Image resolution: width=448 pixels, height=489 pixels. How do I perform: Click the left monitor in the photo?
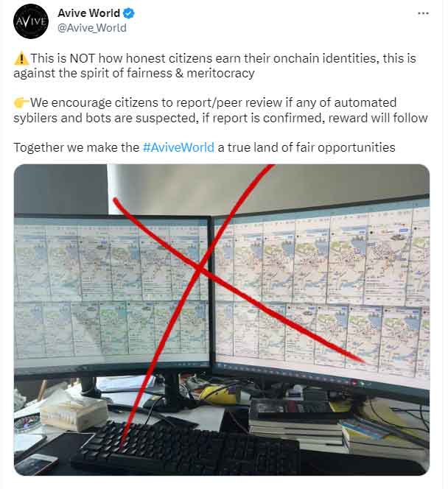[112, 293]
